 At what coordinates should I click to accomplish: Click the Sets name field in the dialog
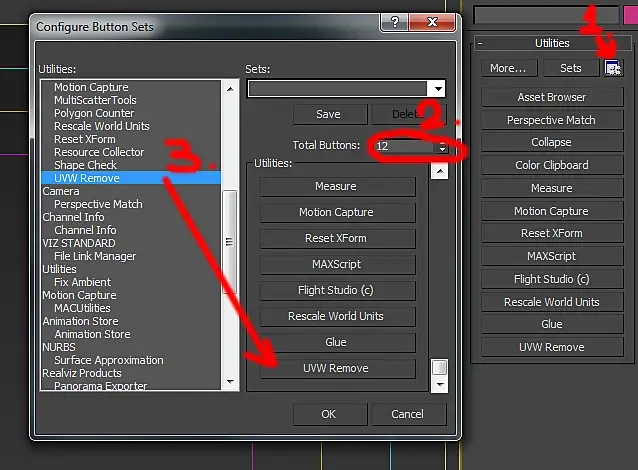(x=338, y=89)
